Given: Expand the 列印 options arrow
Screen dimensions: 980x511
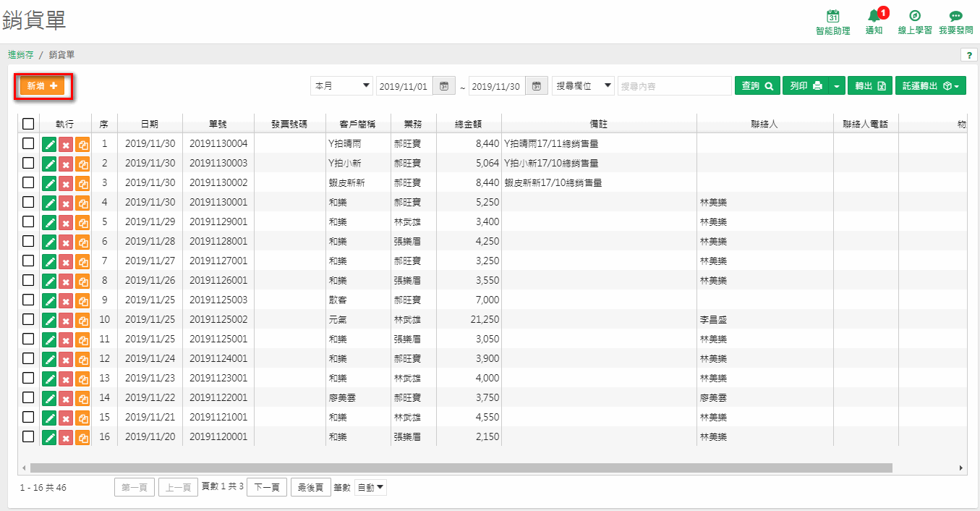Looking at the screenshot, I should pos(837,86).
